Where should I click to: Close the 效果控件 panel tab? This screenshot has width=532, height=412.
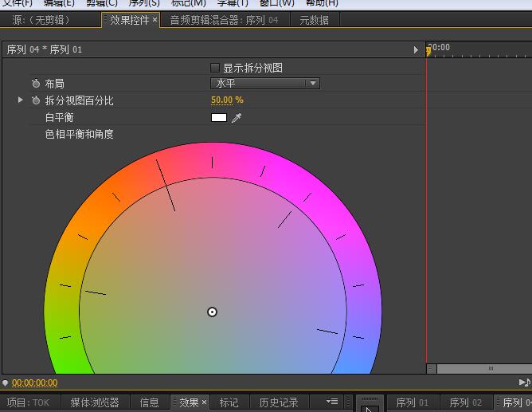click(155, 20)
